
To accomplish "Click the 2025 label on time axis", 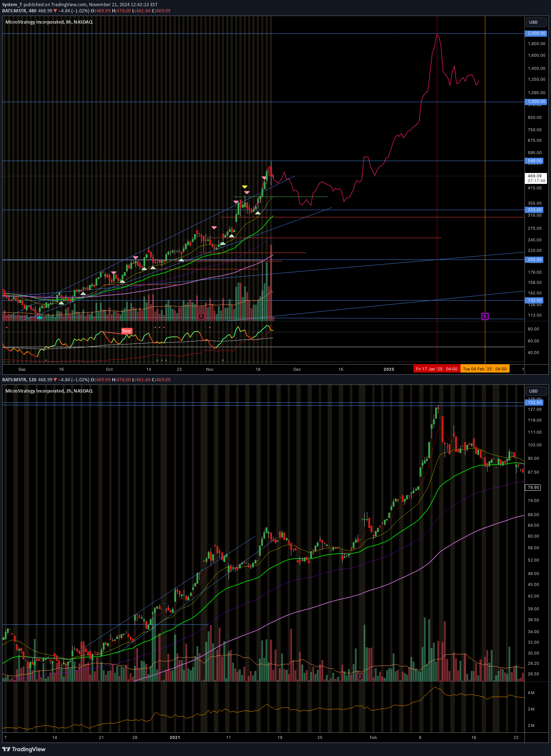I will (x=389, y=369).
